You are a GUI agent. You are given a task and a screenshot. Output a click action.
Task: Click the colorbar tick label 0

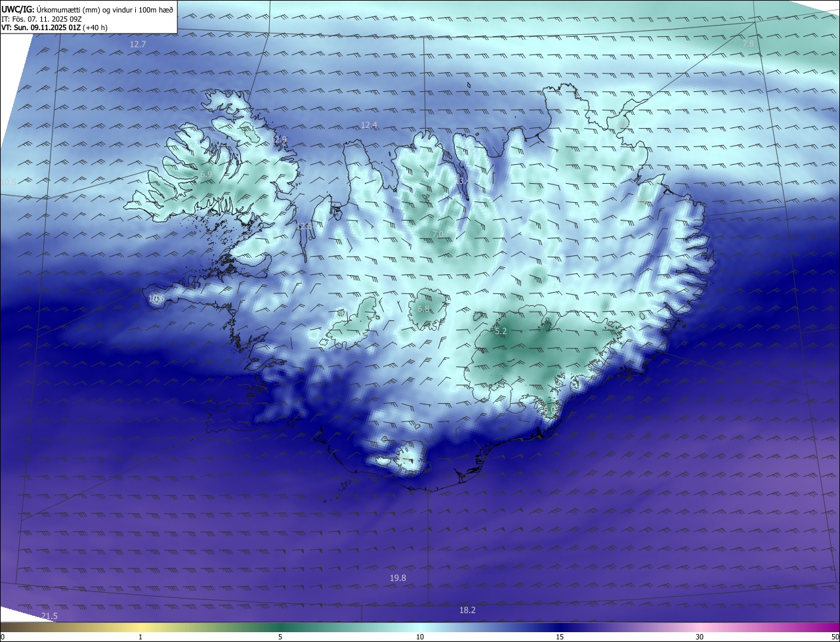point(3,637)
